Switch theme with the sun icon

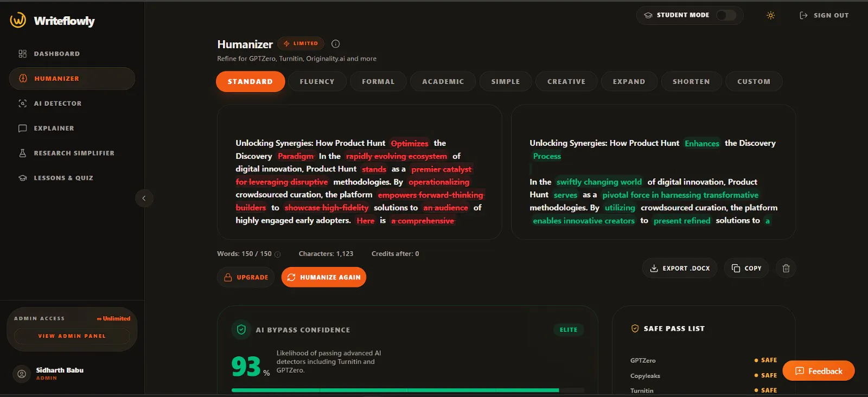point(770,15)
